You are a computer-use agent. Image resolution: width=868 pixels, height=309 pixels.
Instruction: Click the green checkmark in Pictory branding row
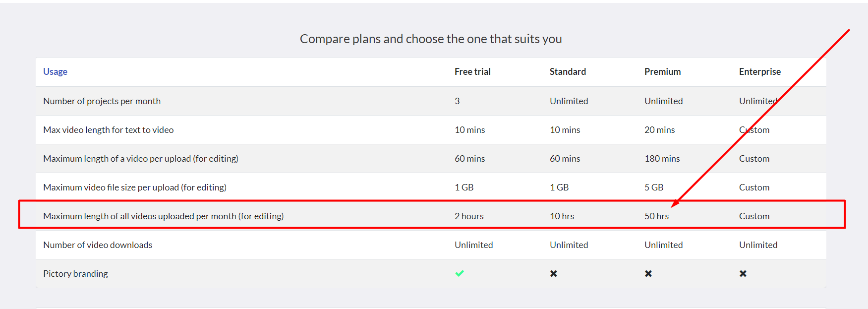pyautogui.click(x=460, y=273)
